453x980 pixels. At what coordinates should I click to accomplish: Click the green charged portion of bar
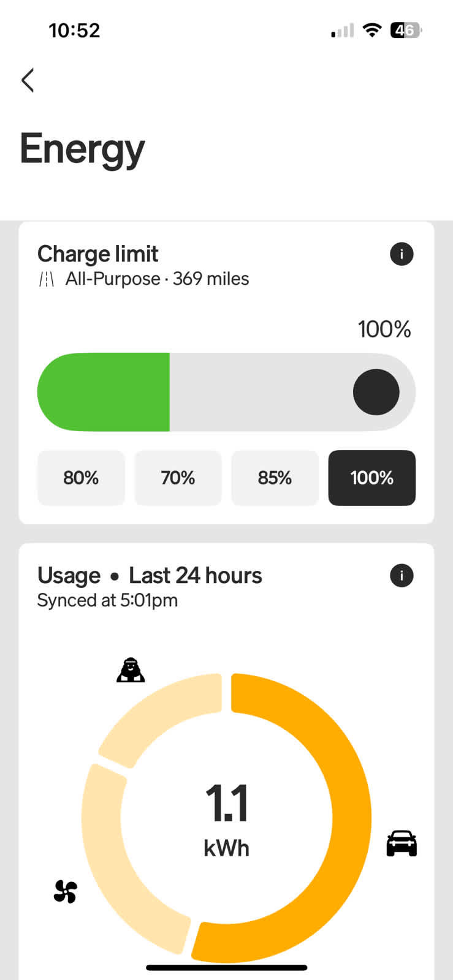coord(104,392)
